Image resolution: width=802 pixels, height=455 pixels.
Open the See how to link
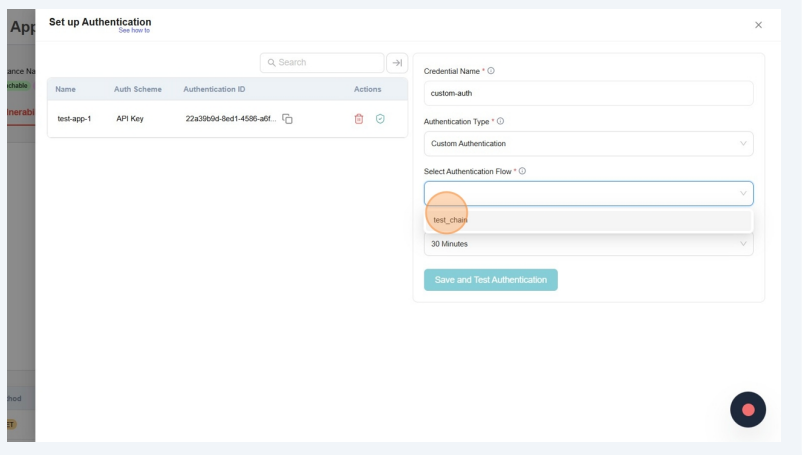(134, 31)
